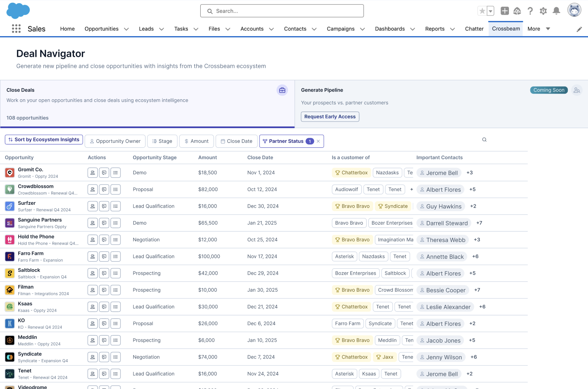Expand the Opportunities tab dropdown chevron

point(126,29)
